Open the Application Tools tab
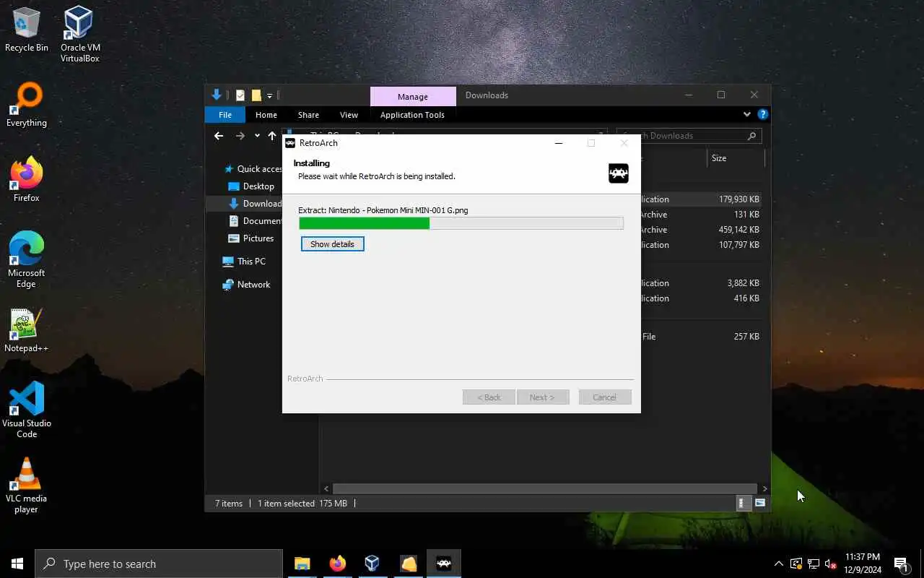Image resolution: width=924 pixels, height=578 pixels. [x=412, y=115]
